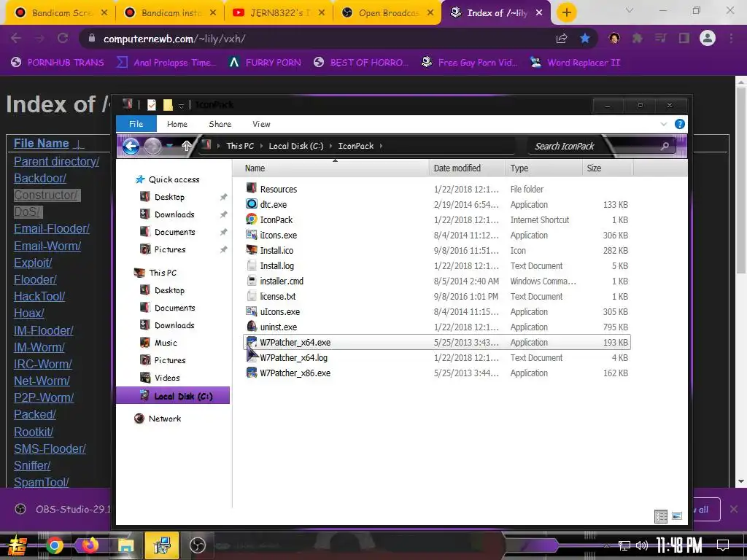Select the uninst.exe icon
Screen dimensions: 747x560
(252, 327)
